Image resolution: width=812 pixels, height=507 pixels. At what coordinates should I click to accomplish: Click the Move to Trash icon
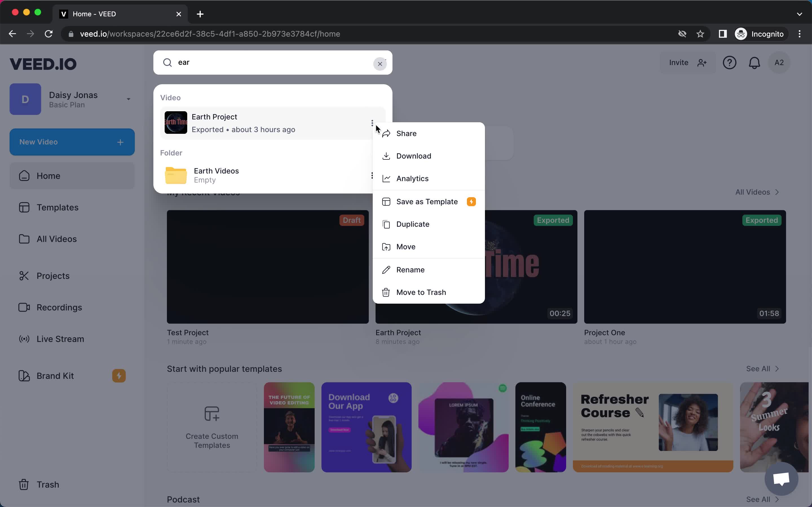point(386,292)
